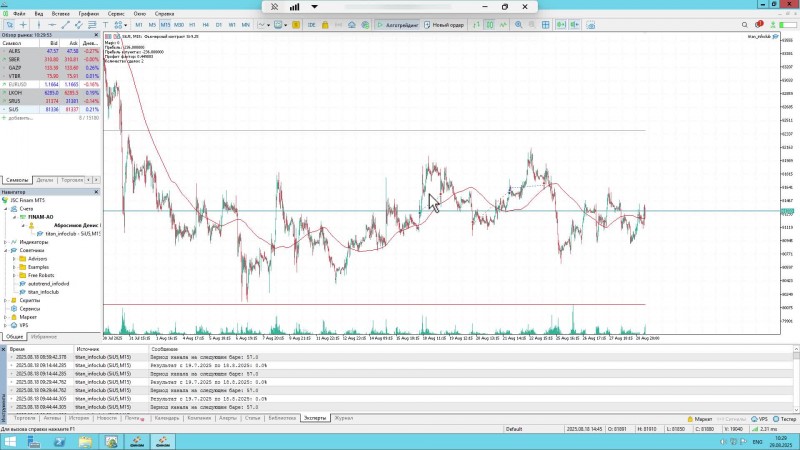This screenshot has height=450, width=800.
Task: Expand the Индикаторы tree node
Action: coord(6,242)
